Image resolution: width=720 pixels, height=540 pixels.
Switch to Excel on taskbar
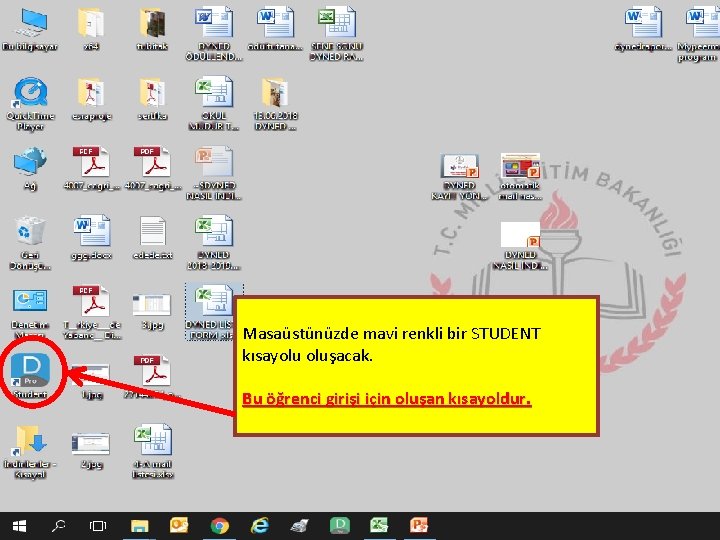tap(379, 526)
